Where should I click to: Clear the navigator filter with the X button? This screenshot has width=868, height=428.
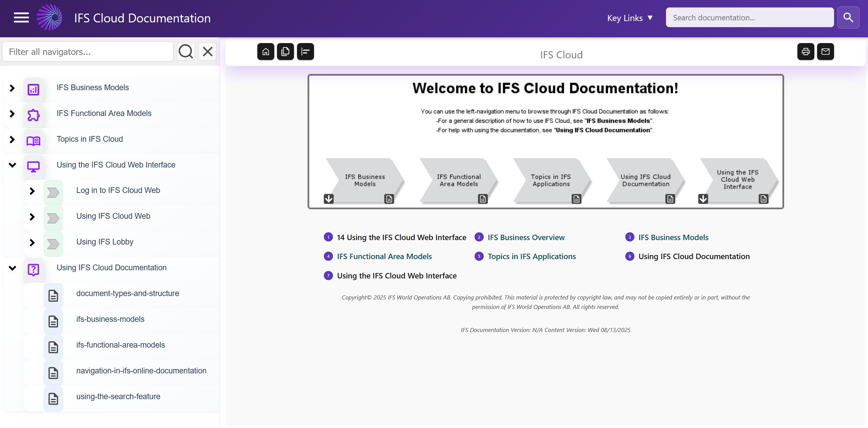pyautogui.click(x=207, y=52)
